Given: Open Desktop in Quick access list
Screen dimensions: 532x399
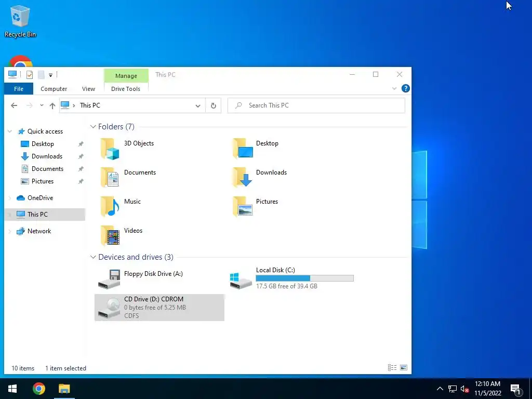Looking at the screenshot, I should tap(43, 144).
